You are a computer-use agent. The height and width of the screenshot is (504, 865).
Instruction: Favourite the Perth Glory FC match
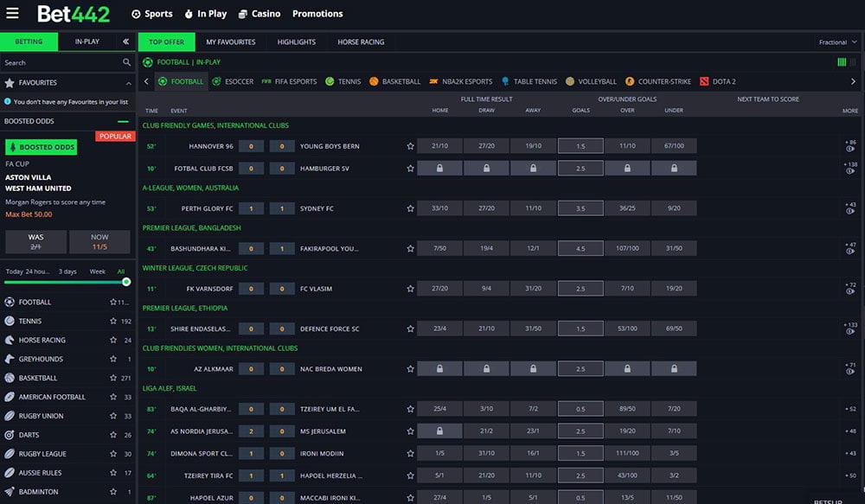[x=410, y=208]
